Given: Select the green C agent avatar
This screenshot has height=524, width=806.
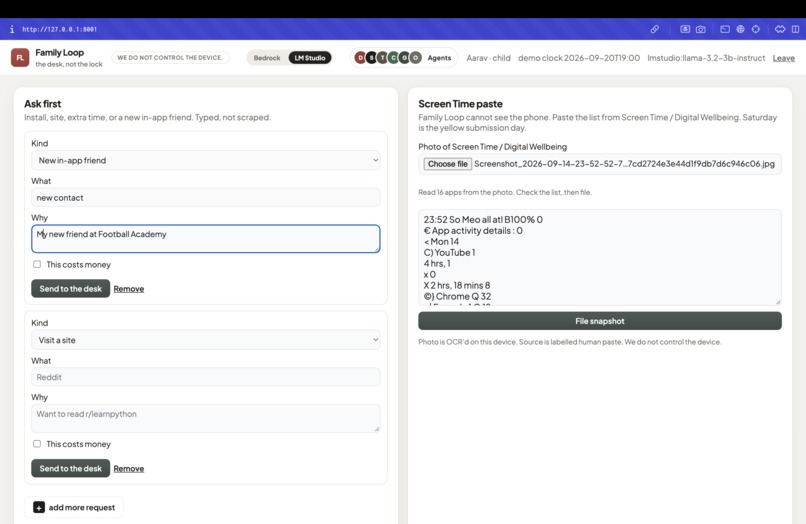Looking at the screenshot, I should 393,58.
